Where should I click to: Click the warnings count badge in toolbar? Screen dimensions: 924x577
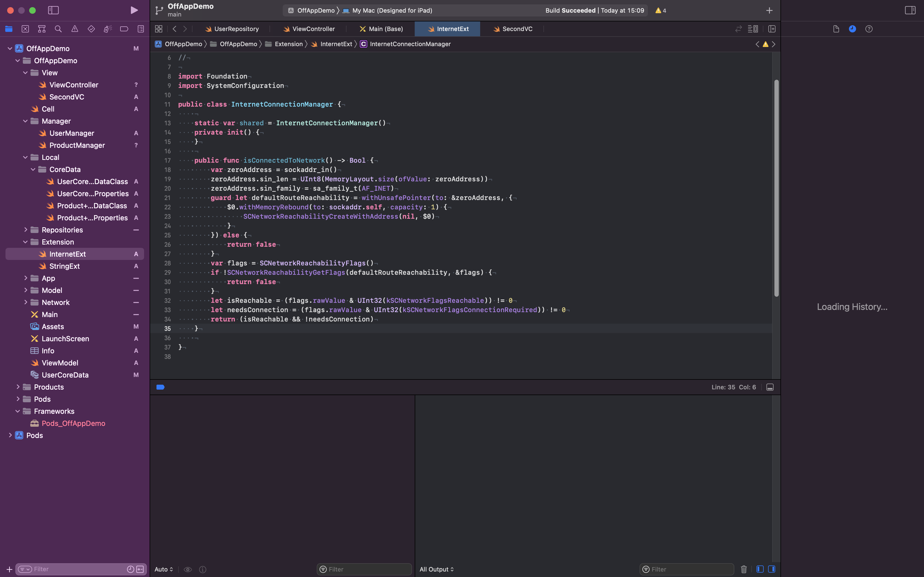click(660, 10)
